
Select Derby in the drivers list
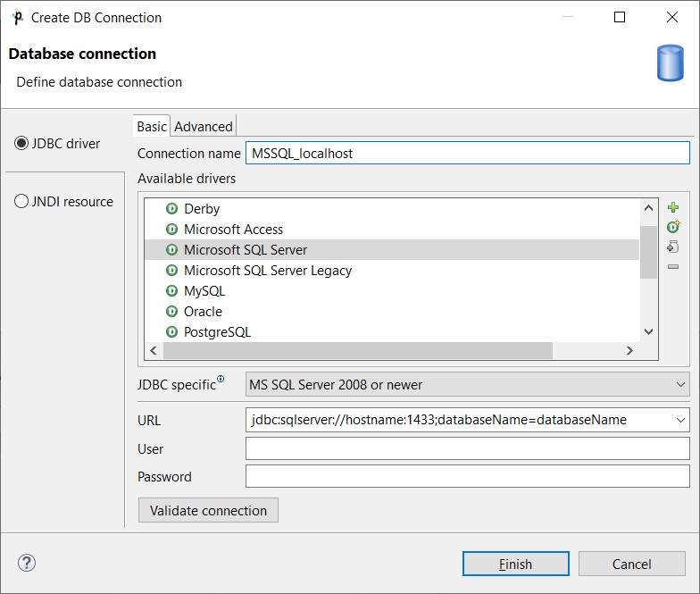[392, 209]
